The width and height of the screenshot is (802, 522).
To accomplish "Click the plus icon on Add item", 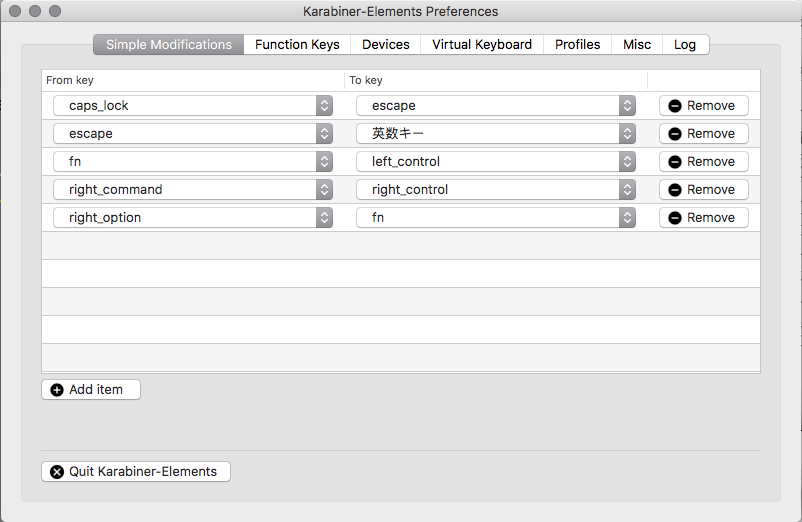I will click(x=57, y=390).
